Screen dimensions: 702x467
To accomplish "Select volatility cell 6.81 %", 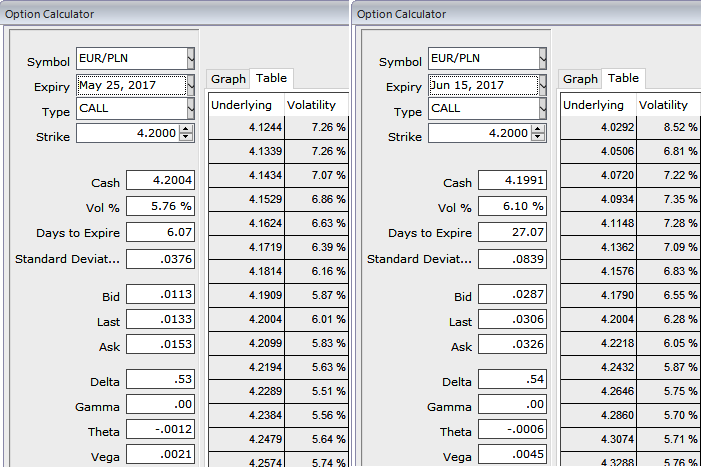I will click(668, 151).
